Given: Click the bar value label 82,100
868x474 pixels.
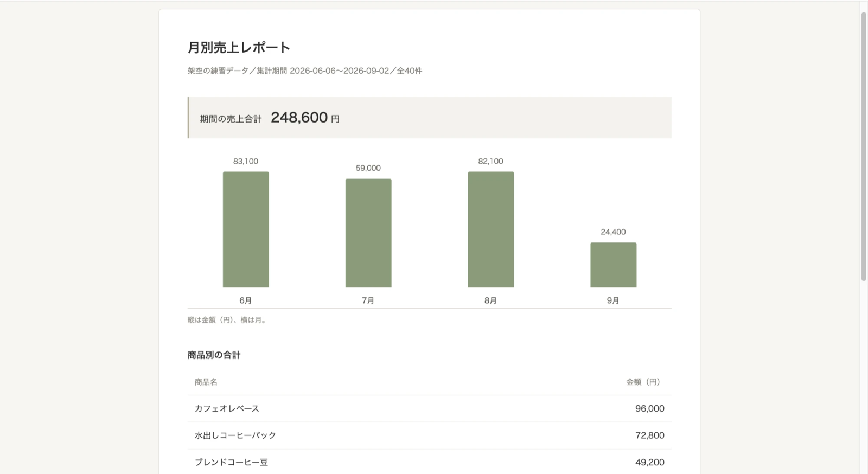Looking at the screenshot, I should coord(491,161).
